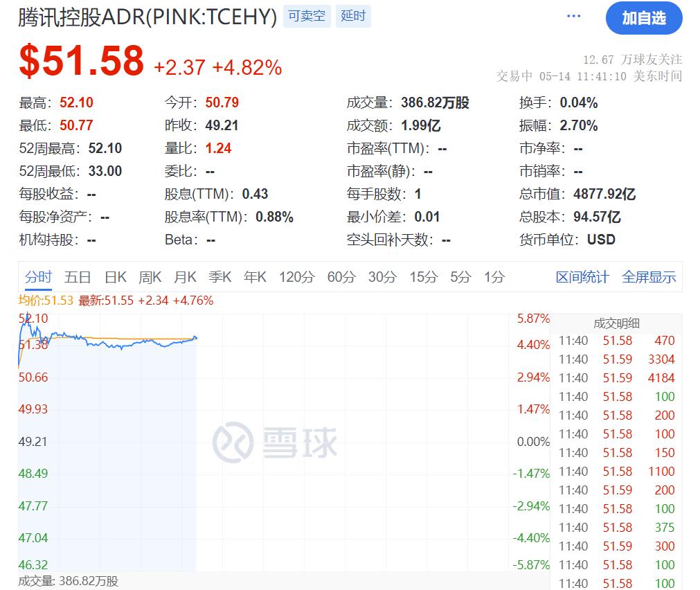Switch to the 周K chart tab

point(150,277)
